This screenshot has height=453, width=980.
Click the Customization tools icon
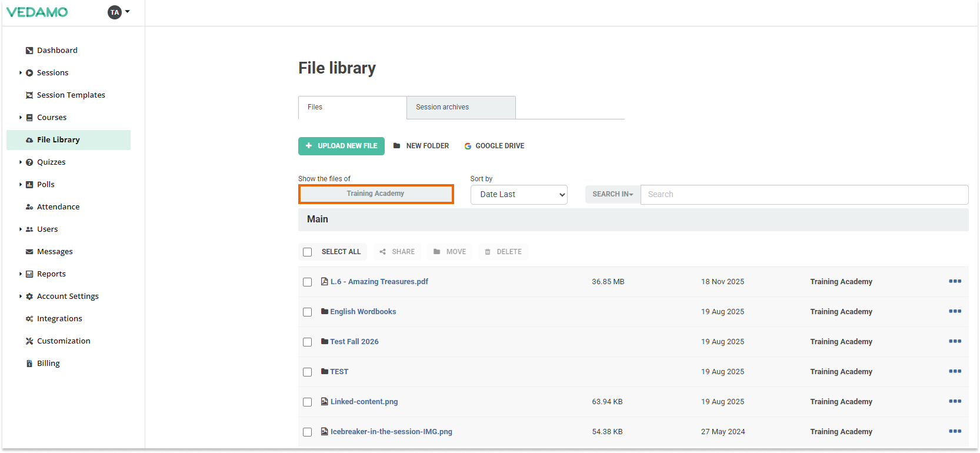(29, 341)
